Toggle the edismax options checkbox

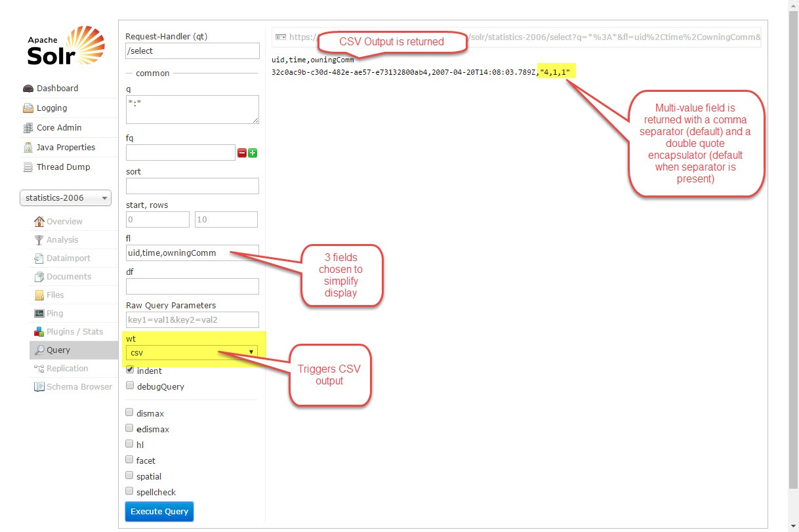pos(130,429)
